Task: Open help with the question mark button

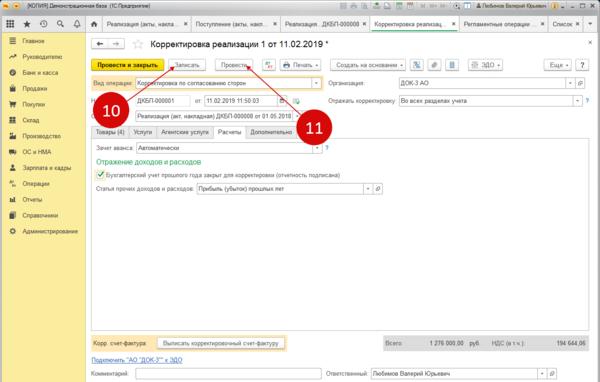Action: (x=582, y=65)
